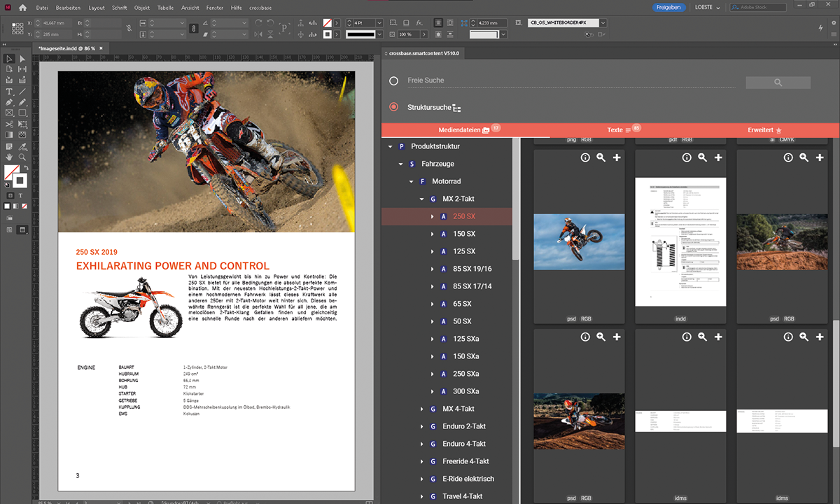Toggle formatting affects container button
Screen dimensions: 840x504
pyautogui.click(x=9, y=196)
